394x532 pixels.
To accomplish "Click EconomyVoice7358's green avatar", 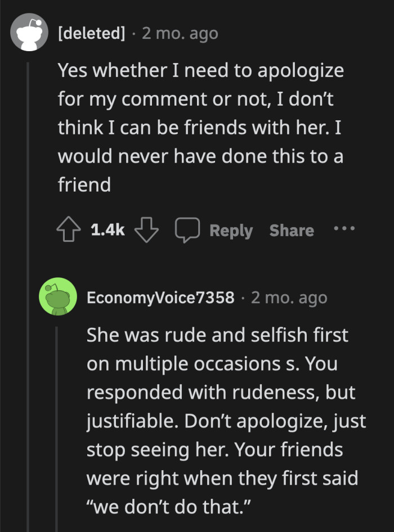I will pos(58,297).
